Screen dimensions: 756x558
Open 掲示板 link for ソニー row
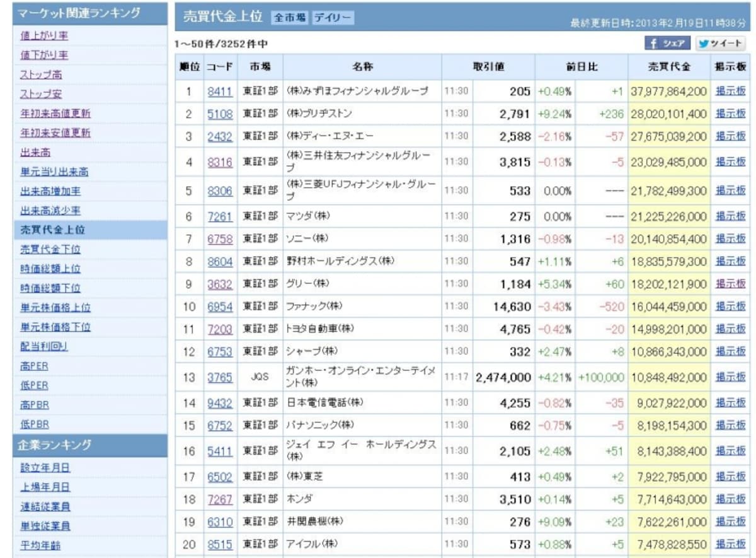click(731, 239)
